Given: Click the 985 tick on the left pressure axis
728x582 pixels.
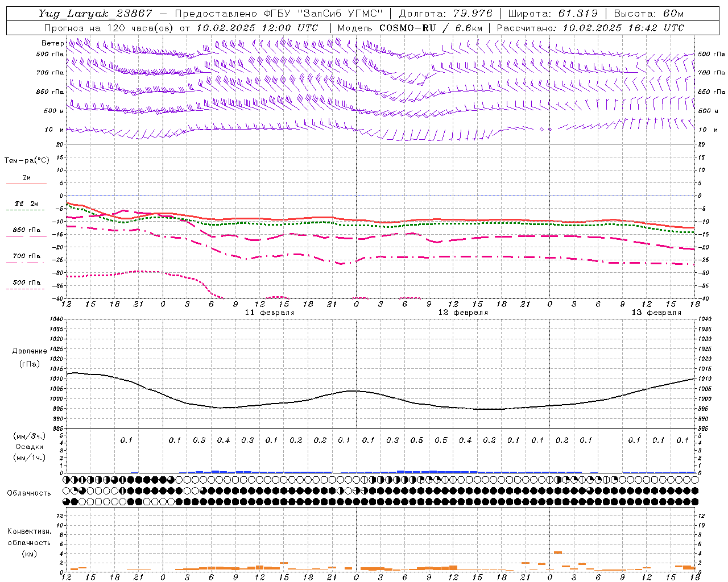Looking at the screenshot, I should (x=57, y=429).
